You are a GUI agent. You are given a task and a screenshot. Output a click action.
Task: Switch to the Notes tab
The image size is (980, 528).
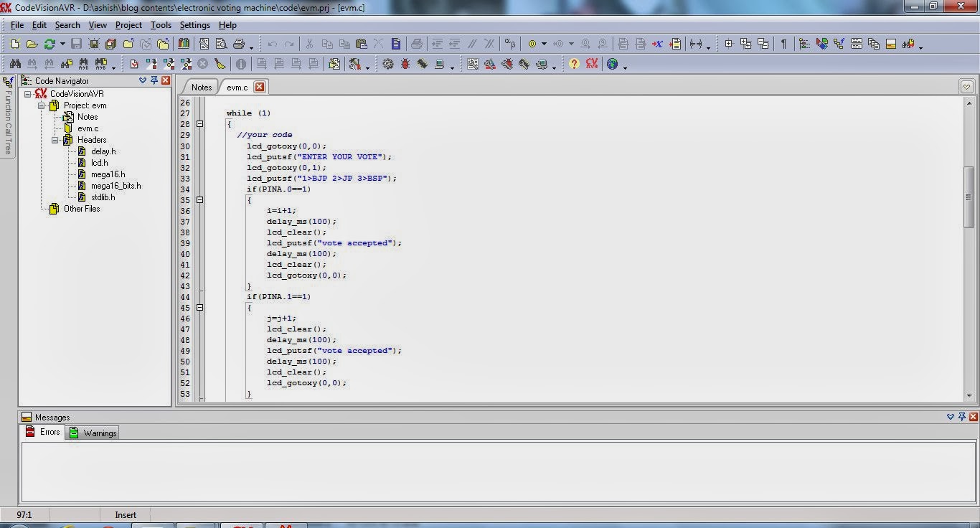point(201,87)
